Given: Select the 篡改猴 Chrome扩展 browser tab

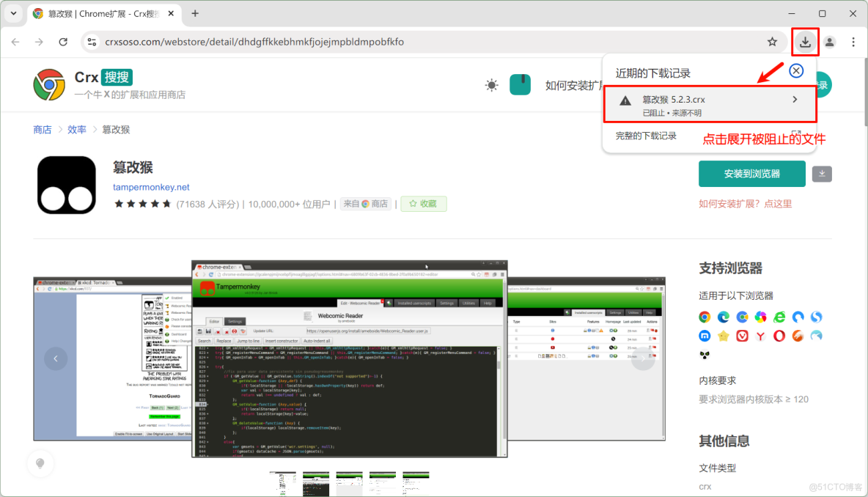Looking at the screenshot, I should point(95,13).
